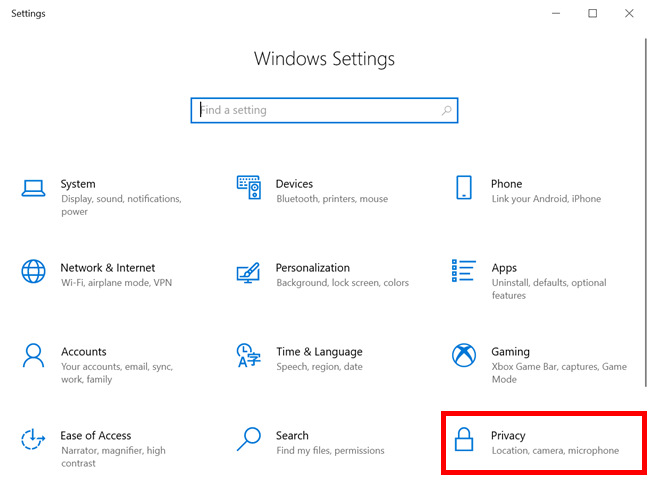648x479 pixels.
Task: Open the Time & Language icon
Action: pyautogui.click(x=248, y=355)
